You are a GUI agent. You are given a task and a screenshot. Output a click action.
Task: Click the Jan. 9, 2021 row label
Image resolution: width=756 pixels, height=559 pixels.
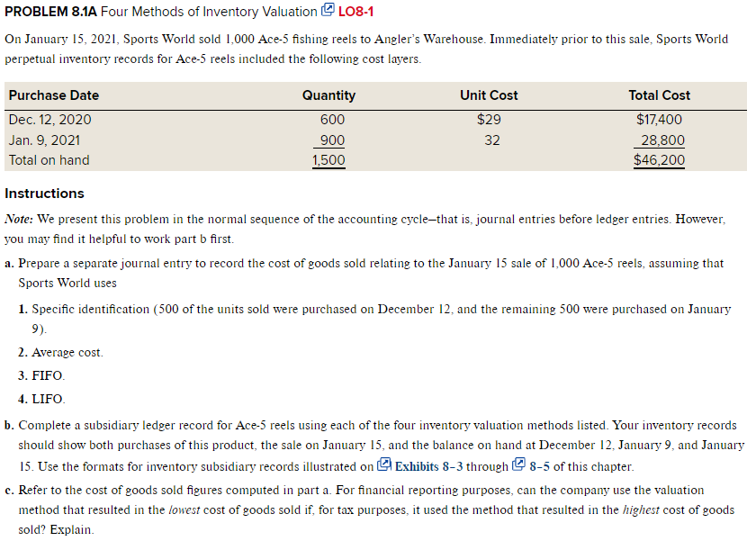(x=44, y=140)
